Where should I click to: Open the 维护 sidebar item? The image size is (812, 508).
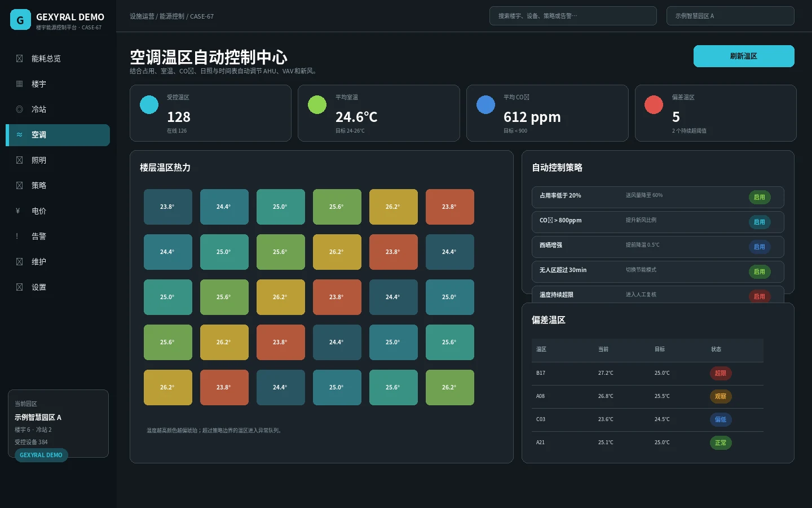[58, 262]
